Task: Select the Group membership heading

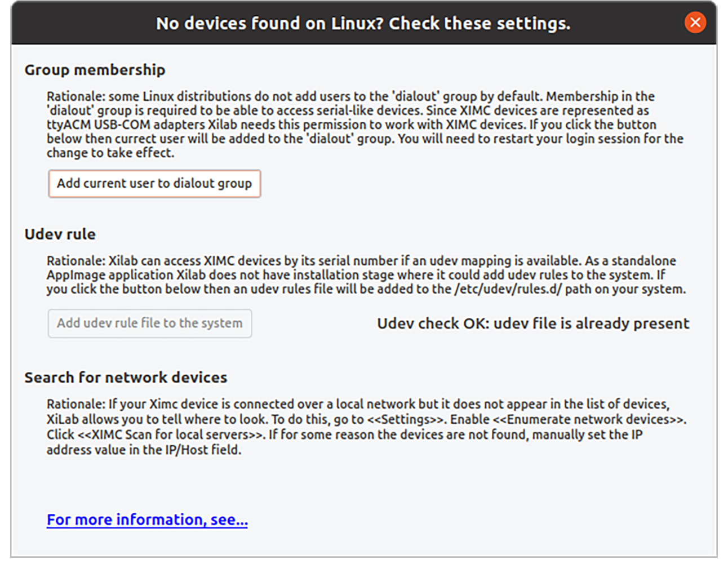Action: click(x=95, y=70)
